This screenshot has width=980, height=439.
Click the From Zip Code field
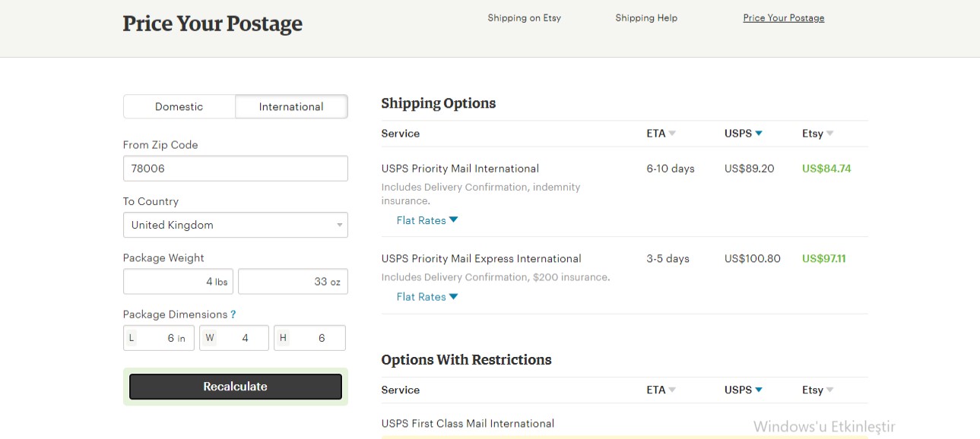pyautogui.click(x=235, y=169)
